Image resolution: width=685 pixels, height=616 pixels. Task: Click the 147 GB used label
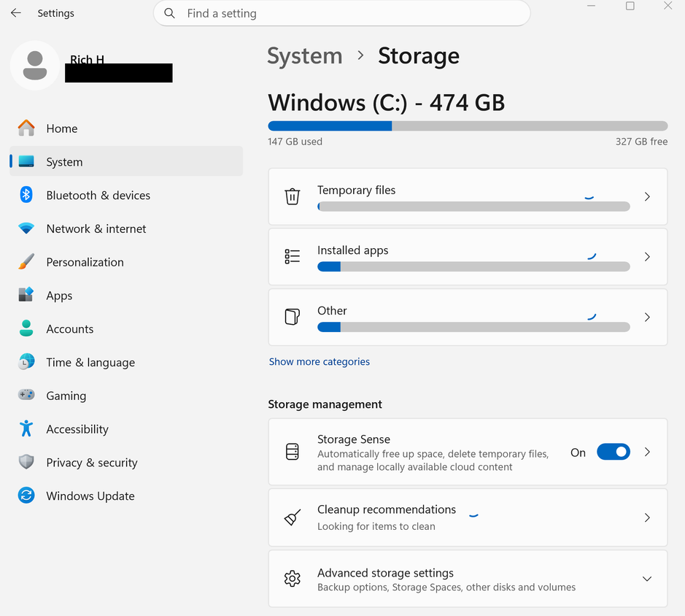295,142
